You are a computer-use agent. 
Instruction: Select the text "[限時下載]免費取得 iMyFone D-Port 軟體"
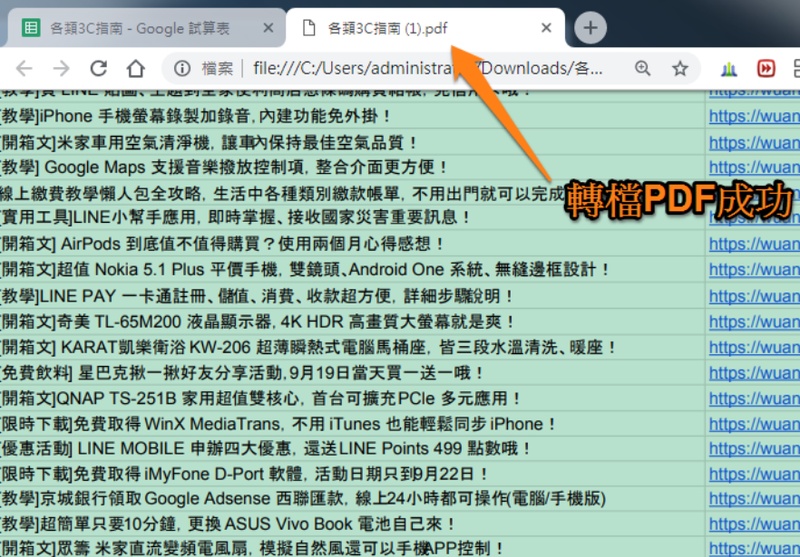click(151, 474)
